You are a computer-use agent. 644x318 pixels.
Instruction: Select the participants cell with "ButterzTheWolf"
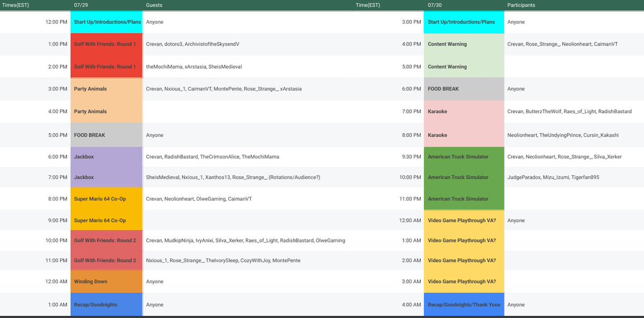pyautogui.click(x=568, y=112)
